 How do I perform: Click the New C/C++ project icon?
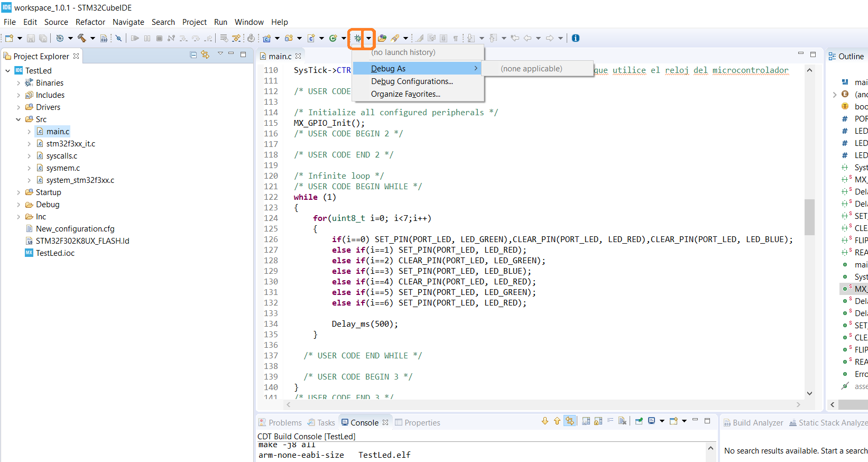click(x=267, y=38)
